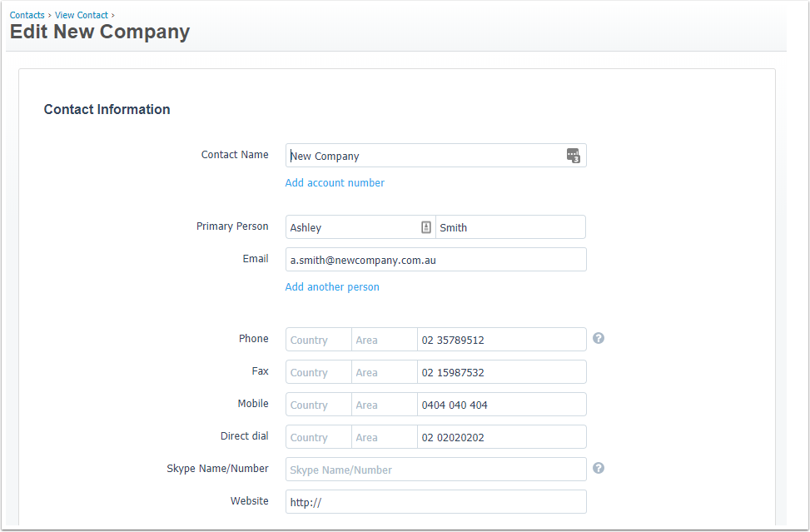Edit the Email address field

436,260
